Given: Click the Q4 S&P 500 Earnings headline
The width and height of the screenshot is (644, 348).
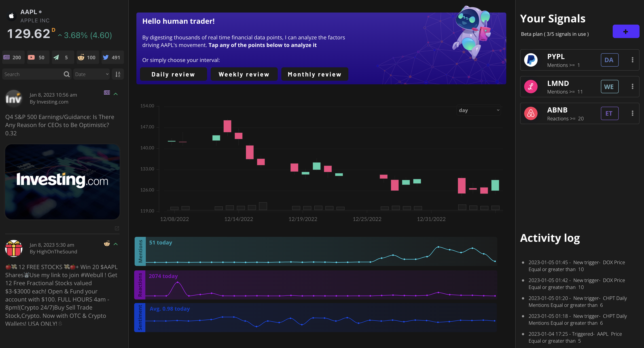Looking at the screenshot, I should pos(59,125).
